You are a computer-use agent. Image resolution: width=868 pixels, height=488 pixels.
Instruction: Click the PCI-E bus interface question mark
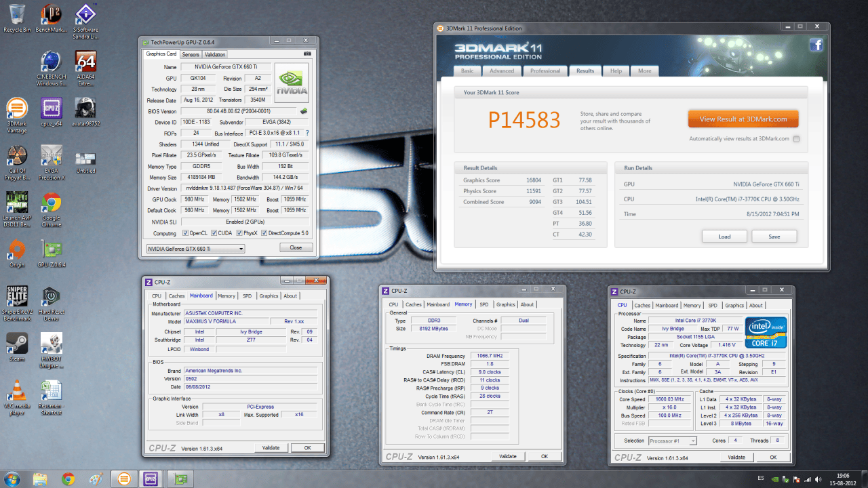click(x=307, y=133)
